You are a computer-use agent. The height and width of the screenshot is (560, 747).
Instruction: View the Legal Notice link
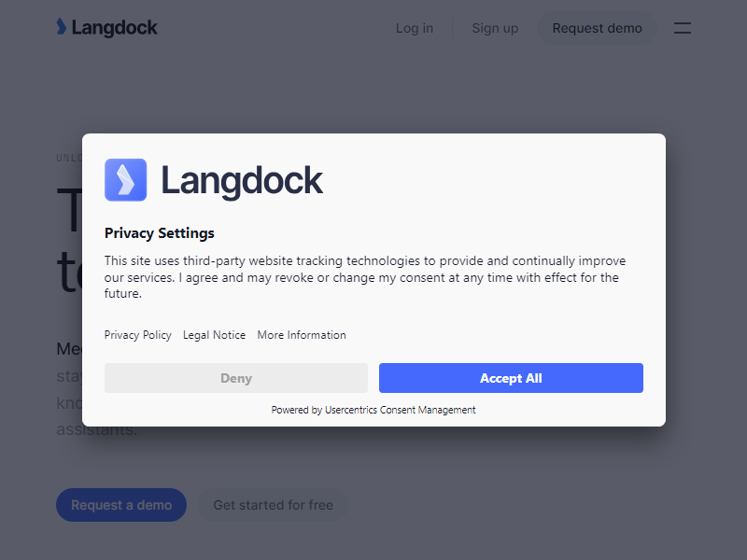(214, 335)
